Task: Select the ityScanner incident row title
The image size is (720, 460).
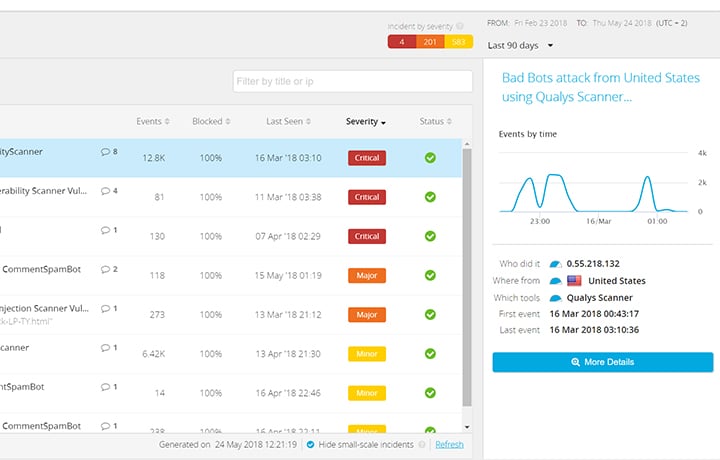Action: [x=21, y=151]
